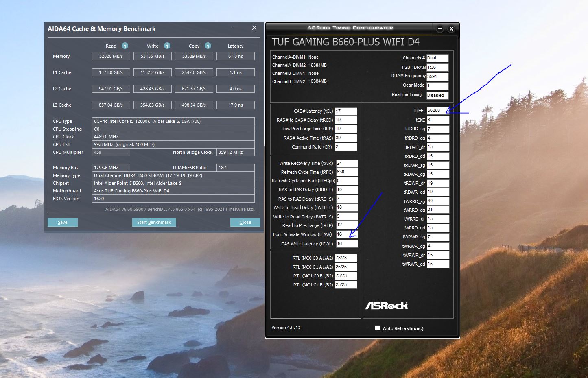Select the Motherboard name field in AIDA64
Image resolution: width=588 pixels, height=378 pixels.
(x=173, y=191)
